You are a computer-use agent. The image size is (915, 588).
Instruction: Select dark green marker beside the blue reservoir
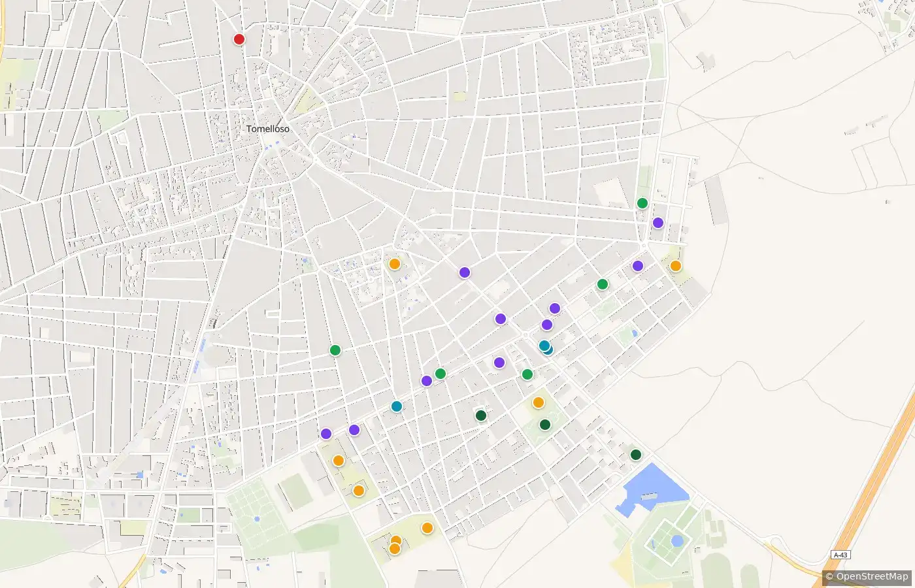pyautogui.click(x=636, y=455)
